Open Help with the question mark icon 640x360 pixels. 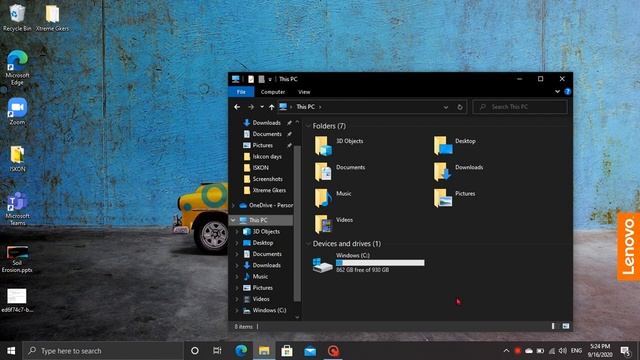(x=567, y=92)
